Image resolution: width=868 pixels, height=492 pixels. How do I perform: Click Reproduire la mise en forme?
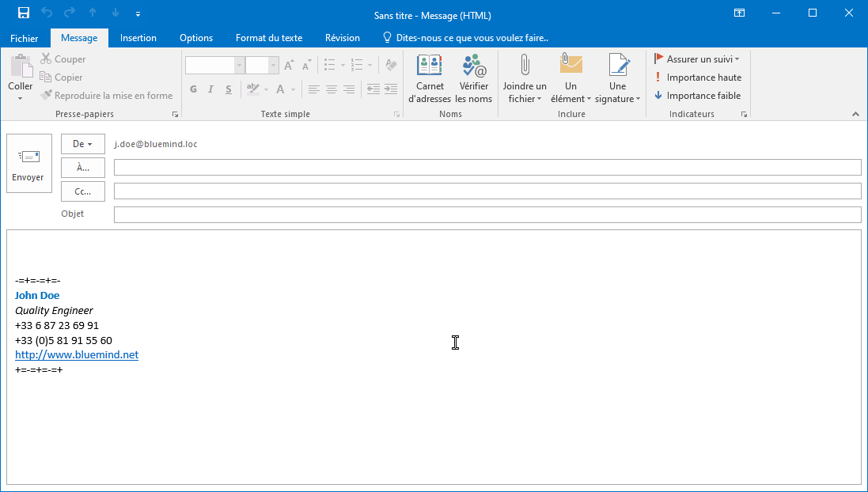(107, 96)
